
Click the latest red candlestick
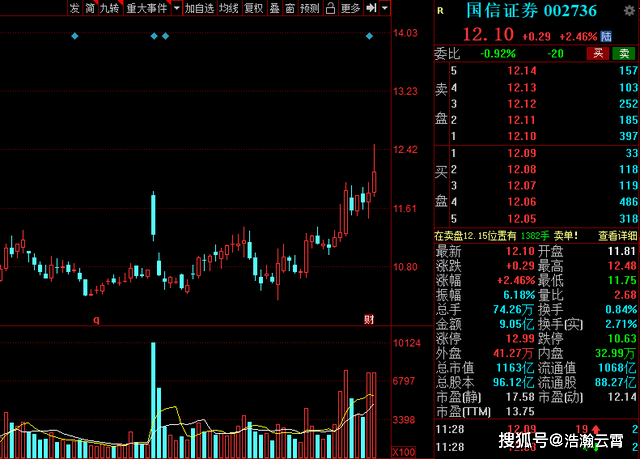click(x=374, y=171)
